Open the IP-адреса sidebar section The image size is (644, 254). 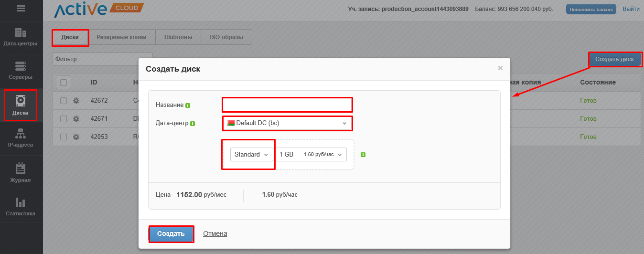pos(21,138)
